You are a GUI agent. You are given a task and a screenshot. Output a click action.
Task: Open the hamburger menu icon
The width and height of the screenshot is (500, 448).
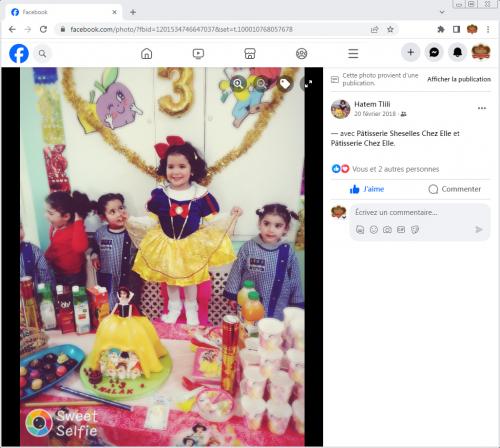click(x=353, y=53)
